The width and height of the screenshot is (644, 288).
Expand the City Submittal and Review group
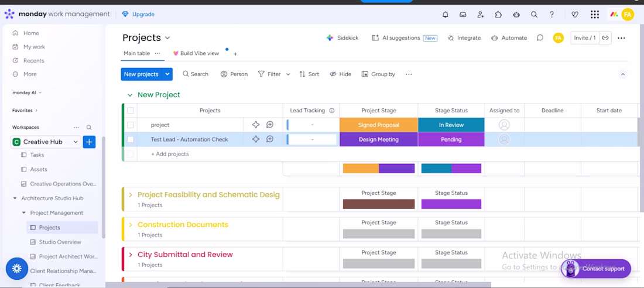tap(131, 255)
